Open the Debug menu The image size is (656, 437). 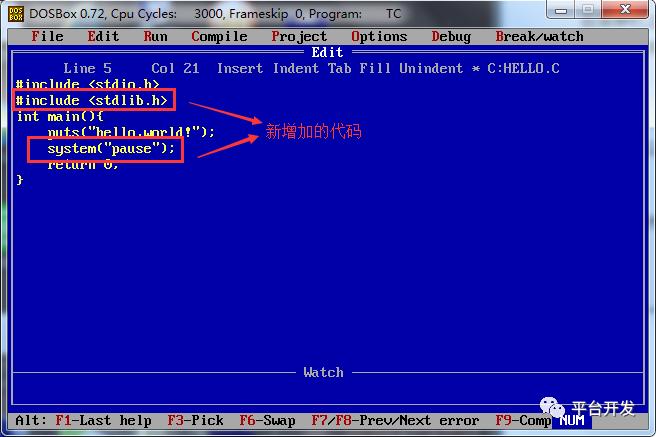[x=451, y=37]
